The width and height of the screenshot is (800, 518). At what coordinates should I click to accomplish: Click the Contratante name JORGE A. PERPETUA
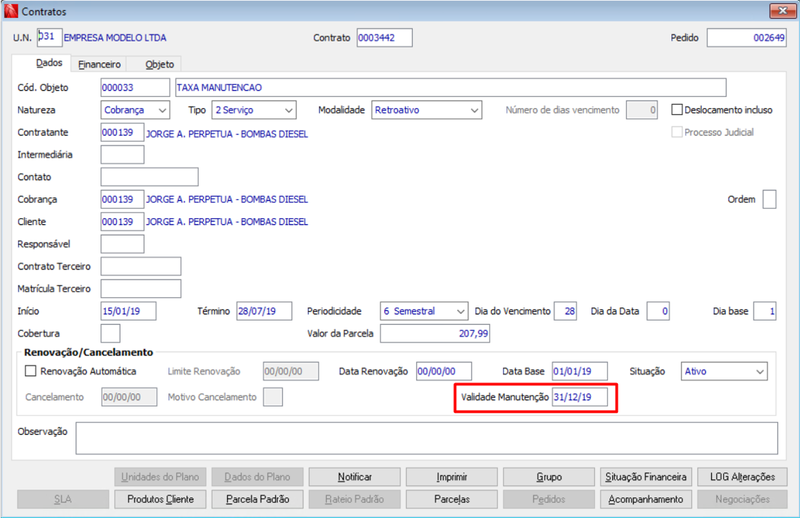[x=227, y=134]
